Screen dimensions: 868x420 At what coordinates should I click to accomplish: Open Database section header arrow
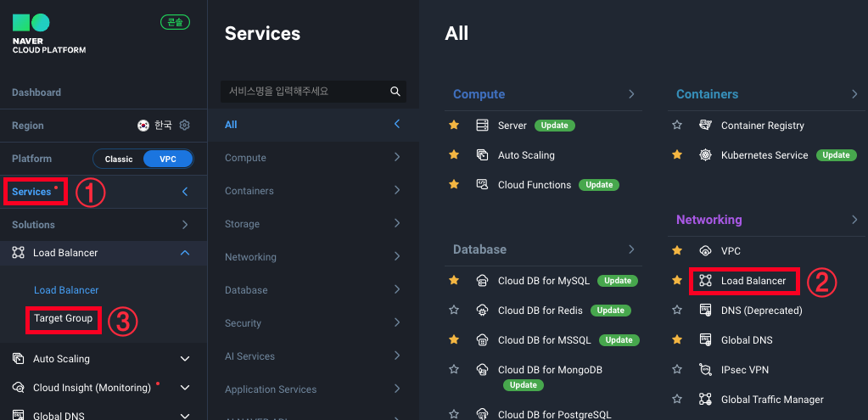click(631, 249)
